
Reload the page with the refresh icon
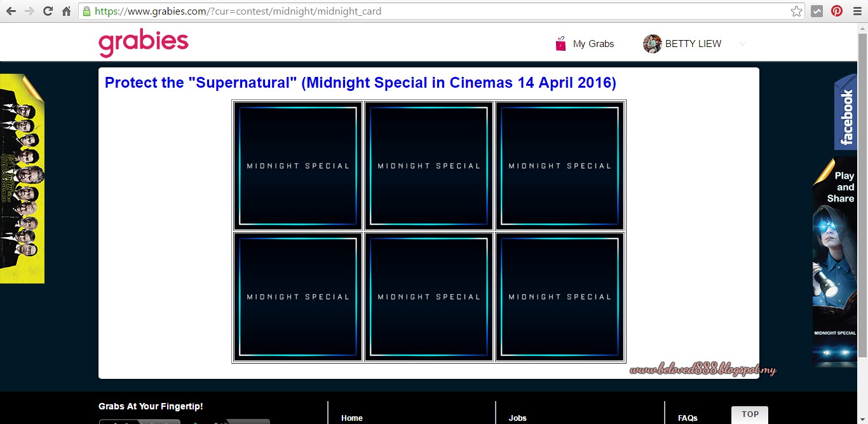(48, 11)
